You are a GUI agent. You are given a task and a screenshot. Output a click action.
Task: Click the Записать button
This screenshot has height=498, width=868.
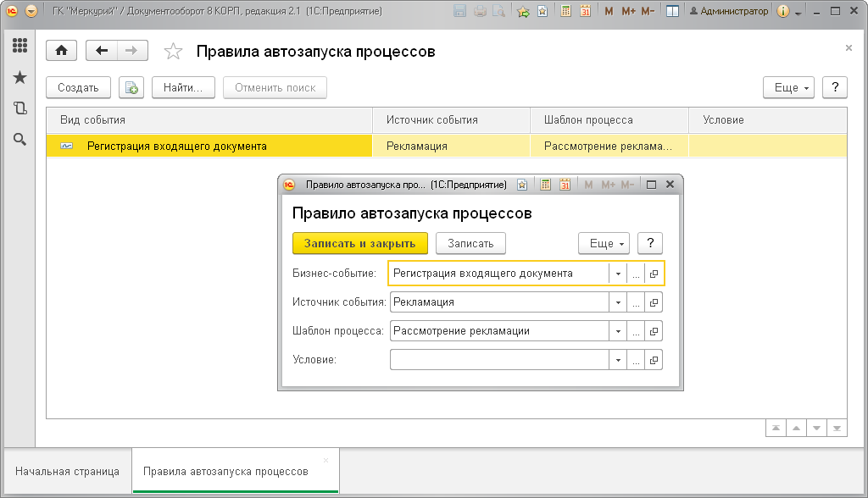tap(470, 243)
